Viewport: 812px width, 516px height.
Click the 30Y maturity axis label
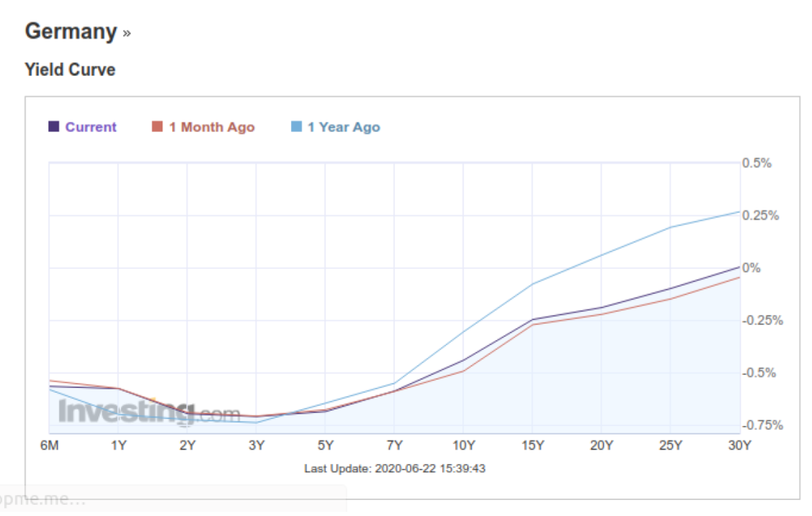click(739, 445)
